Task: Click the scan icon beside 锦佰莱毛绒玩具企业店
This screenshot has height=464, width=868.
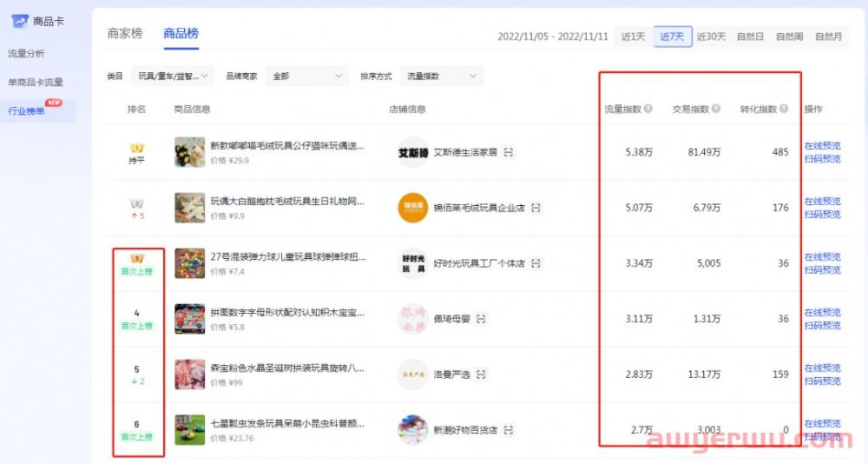Action: click(536, 208)
